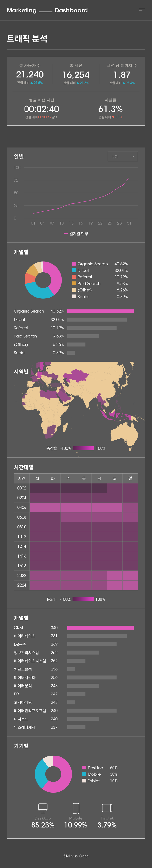Viewport: 152px width, 868px height.
Task: Click the Mobile 10.99% value
Action: coord(76,825)
